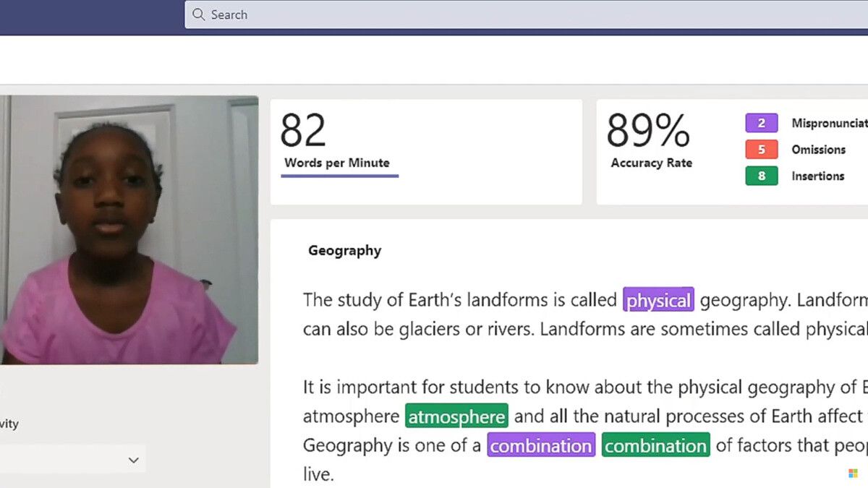Click the "82" words-per-minute value
Image resolution: width=868 pixels, height=488 pixels.
302,130
